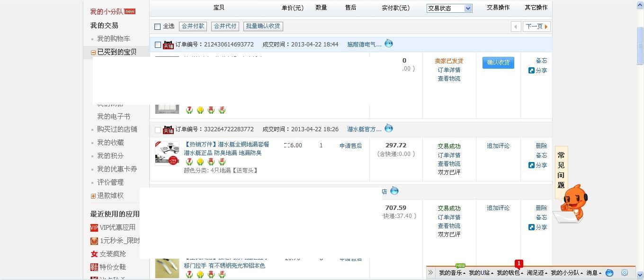Tick checkbox for order 332264722283772

(158, 129)
